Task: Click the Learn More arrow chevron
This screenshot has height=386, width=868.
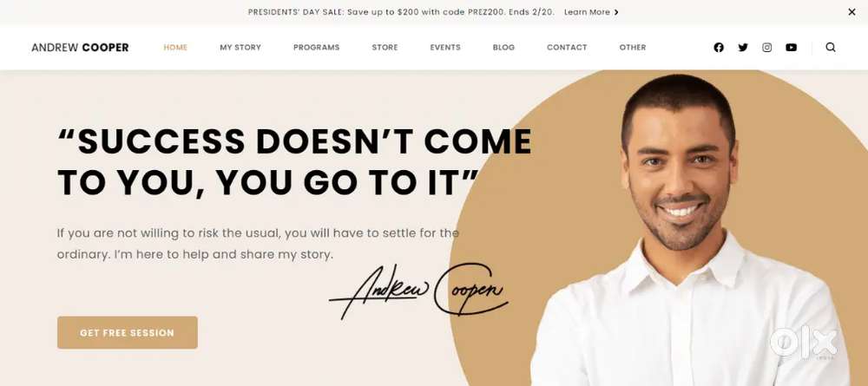Action: (616, 12)
